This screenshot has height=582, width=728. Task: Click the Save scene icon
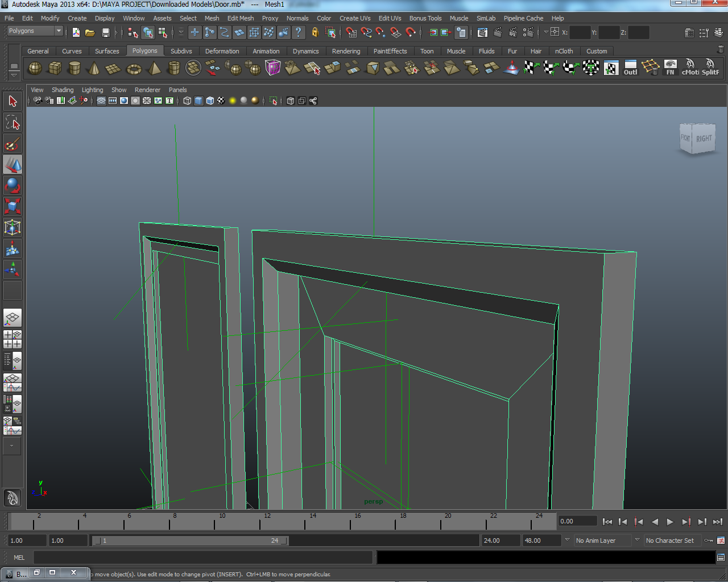(105, 32)
